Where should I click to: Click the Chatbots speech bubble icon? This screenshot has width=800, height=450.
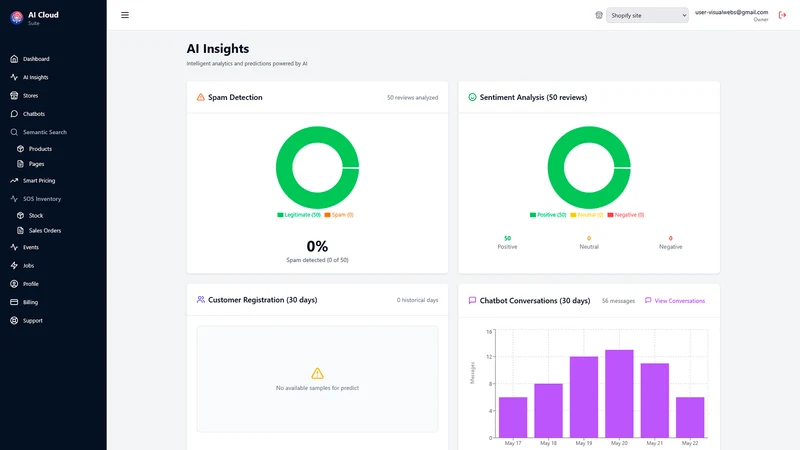coord(14,114)
